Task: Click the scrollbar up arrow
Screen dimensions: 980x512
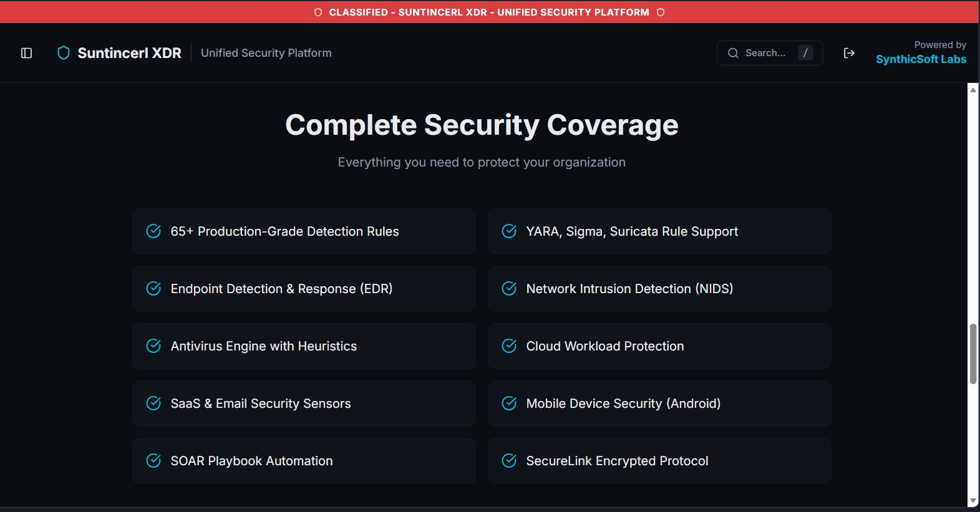Action: (x=973, y=90)
